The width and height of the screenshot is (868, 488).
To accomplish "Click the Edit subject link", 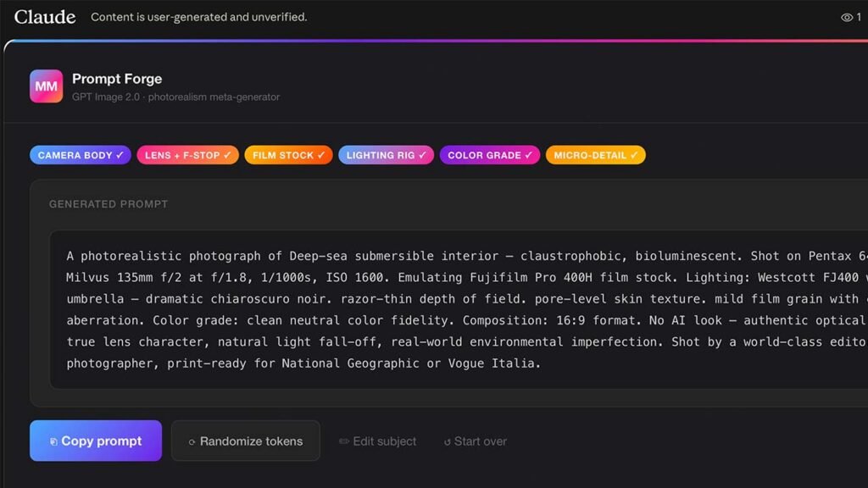I will click(377, 441).
